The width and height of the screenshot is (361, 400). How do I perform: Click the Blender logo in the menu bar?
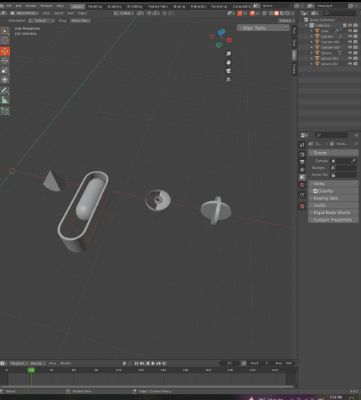[x=2, y=6]
